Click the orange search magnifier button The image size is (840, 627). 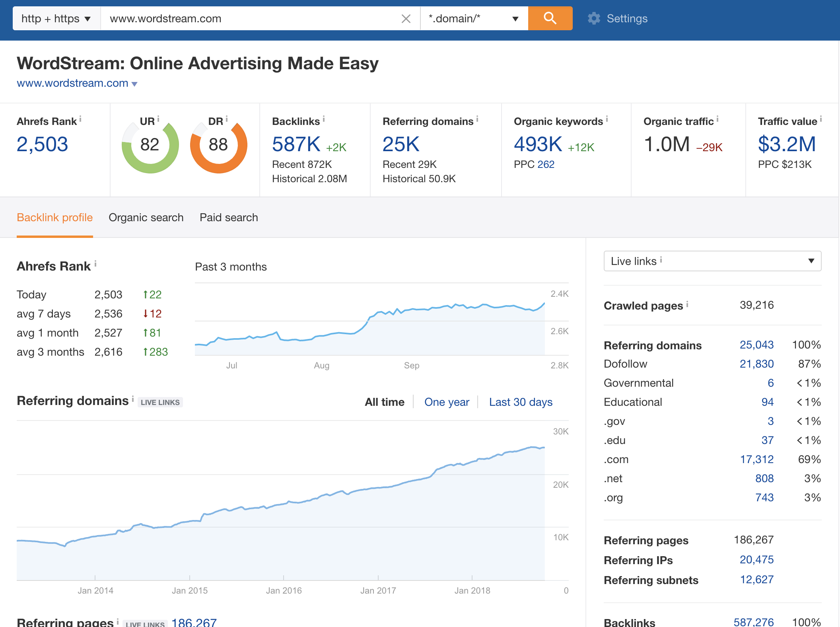(550, 18)
